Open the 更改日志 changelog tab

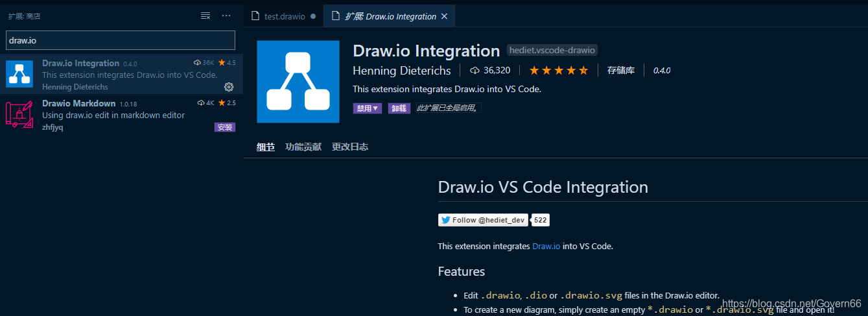point(350,147)
